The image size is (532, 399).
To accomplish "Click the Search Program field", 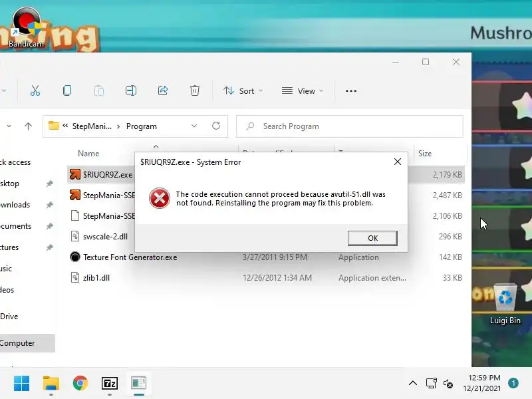I will click(x=350, y=126).
